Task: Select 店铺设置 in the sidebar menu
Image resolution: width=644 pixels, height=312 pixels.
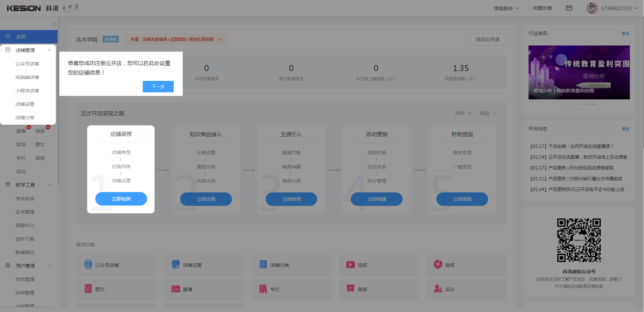Action: (x=25, y=104)
